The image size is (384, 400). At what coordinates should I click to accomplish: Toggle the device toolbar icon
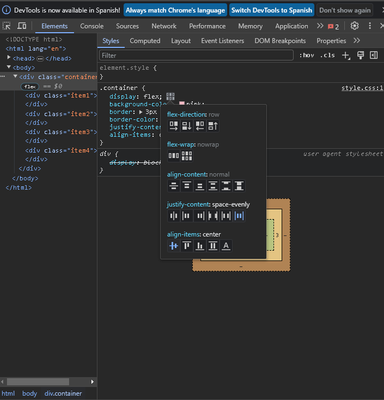(22, 26)
